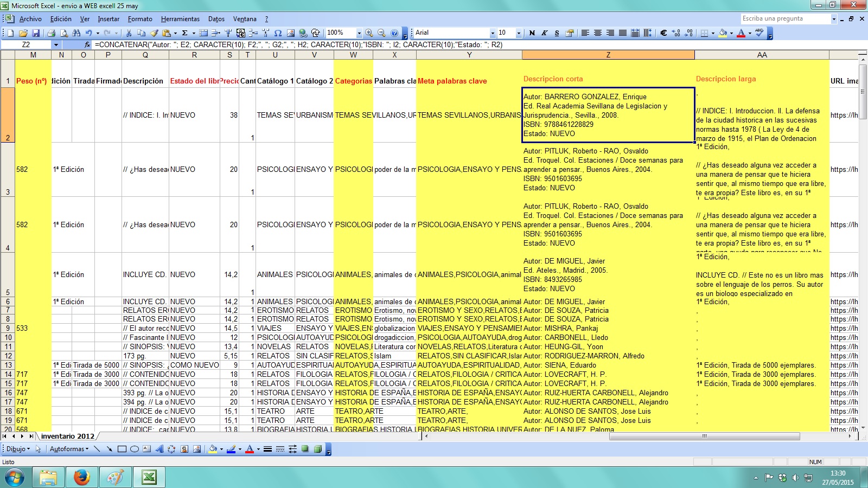Expand the 100% zoom level dropdown
This screenshot has width=868, height=488.
(x=359, y=33)
